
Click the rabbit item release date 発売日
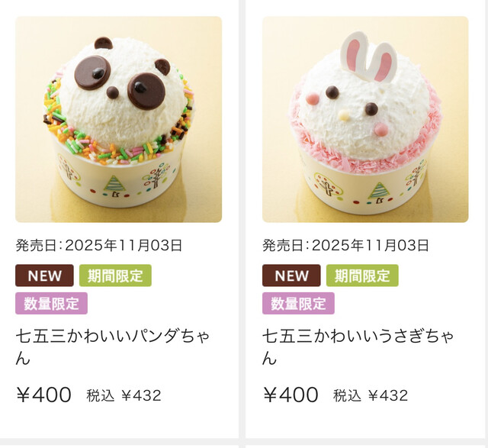click(345, 246)
